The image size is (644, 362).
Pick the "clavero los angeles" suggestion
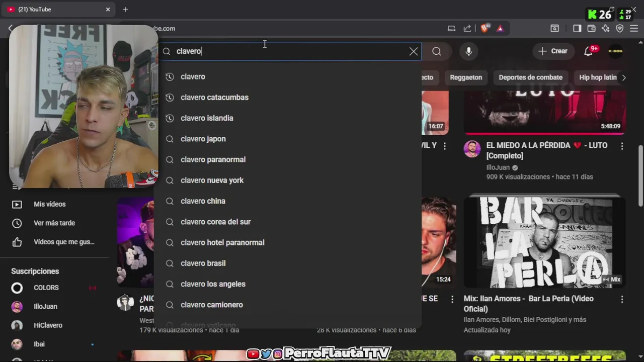point(287,284)
